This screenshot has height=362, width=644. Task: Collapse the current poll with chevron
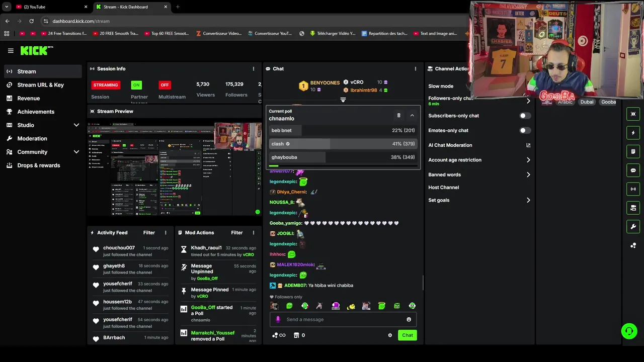[412, 115]
